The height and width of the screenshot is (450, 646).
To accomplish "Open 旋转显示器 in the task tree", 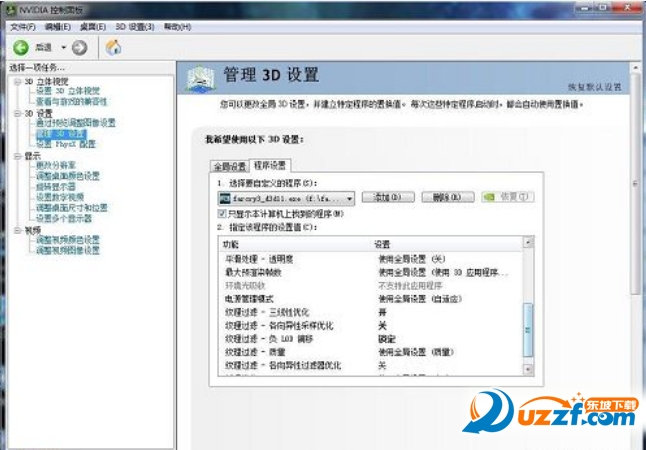I will coord(56,187).
